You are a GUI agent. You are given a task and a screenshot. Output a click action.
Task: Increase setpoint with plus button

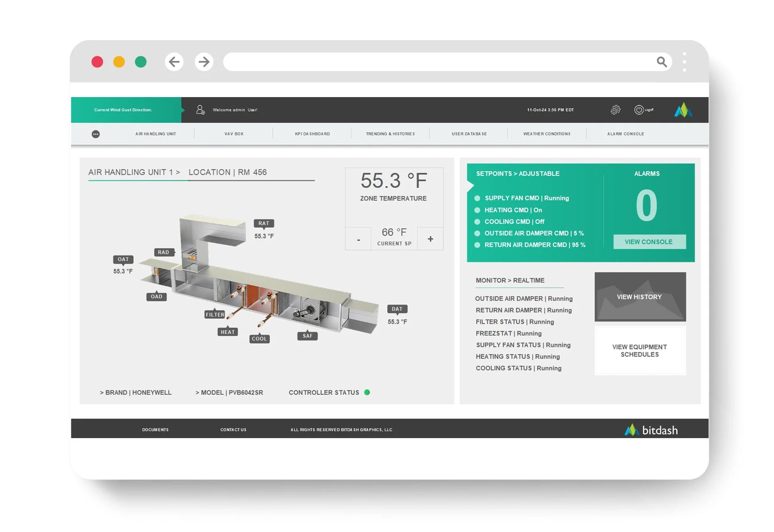pyautogui.click(x=430, y=239)
